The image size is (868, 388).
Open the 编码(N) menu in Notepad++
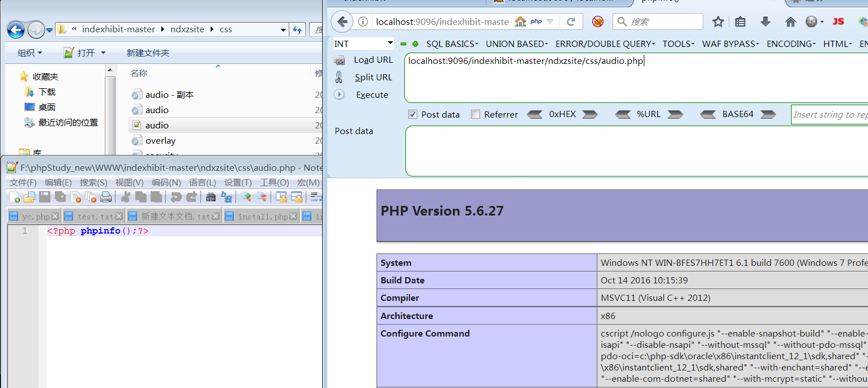pyautogui.click(x=166, y=182)
